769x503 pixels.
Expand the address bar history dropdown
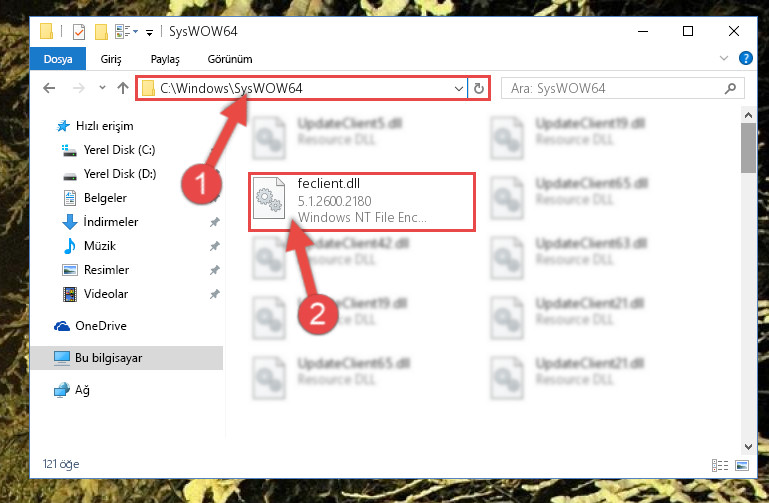(459, 89)
